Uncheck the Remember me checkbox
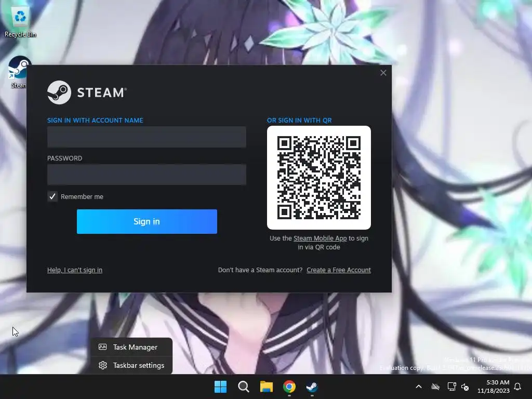The height and width of the screenshot is (399, 532). 52,196
